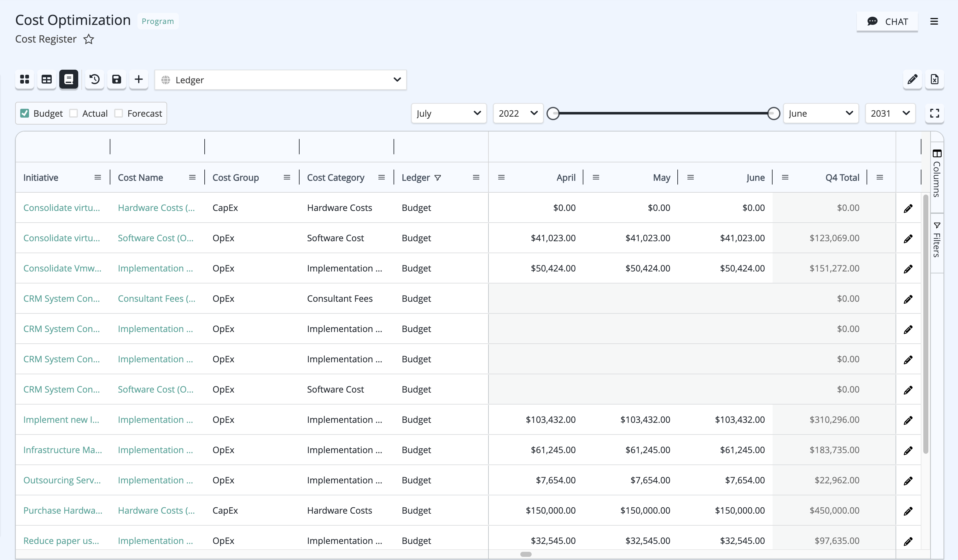This screenshot has height=560, width=958.
Task: Open the 2022 start year dropdown
Action: point(518,113)
